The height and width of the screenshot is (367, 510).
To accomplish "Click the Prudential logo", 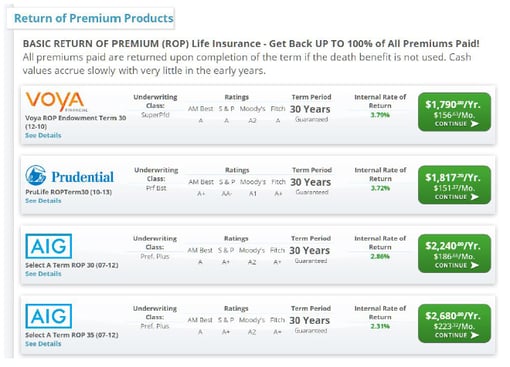I will (70, 175).
